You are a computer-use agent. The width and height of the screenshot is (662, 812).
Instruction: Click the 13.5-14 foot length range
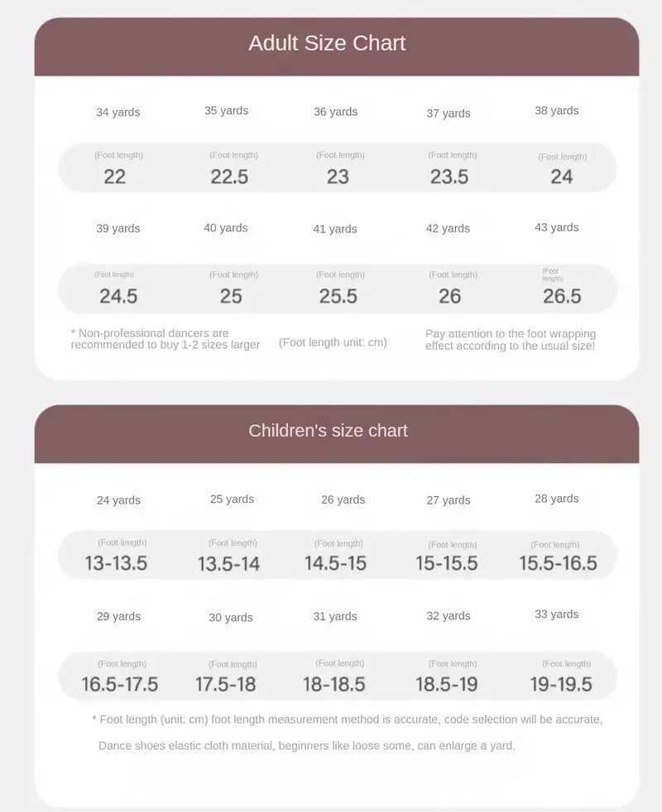228,564
